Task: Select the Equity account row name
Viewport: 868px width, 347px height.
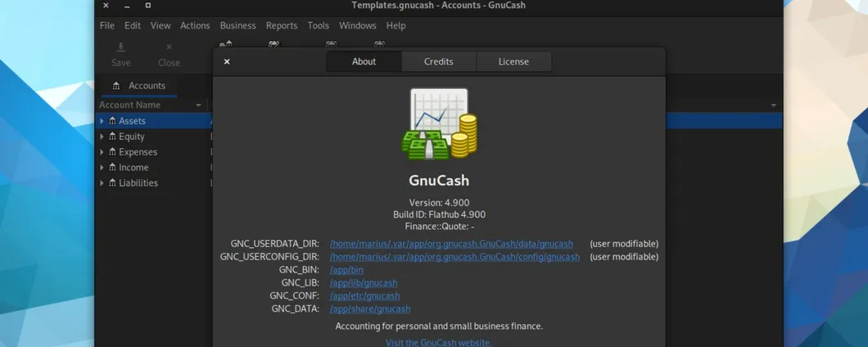Action: tap(132, 136)
